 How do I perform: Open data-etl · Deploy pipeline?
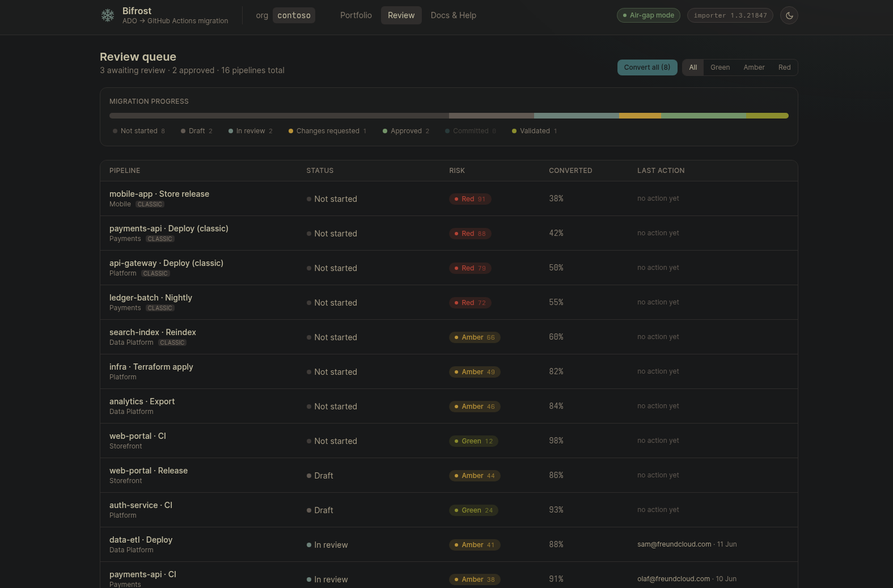point(141,540)
